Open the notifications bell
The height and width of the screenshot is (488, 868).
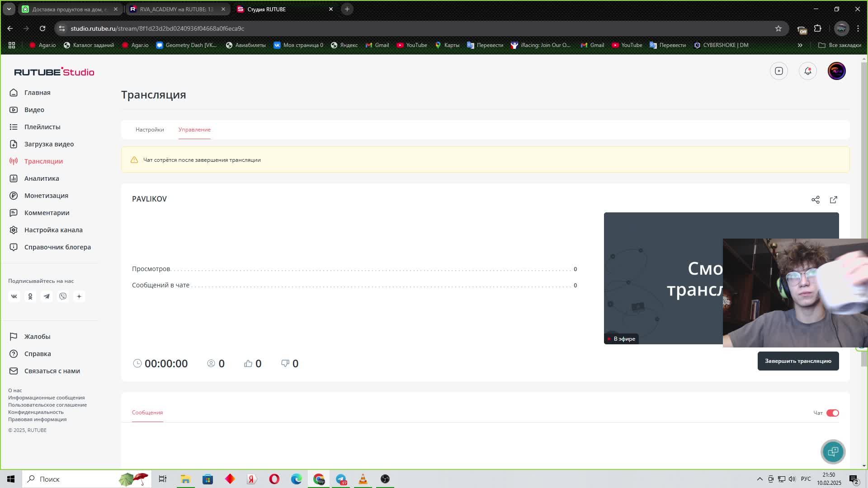tap(807, 71)
